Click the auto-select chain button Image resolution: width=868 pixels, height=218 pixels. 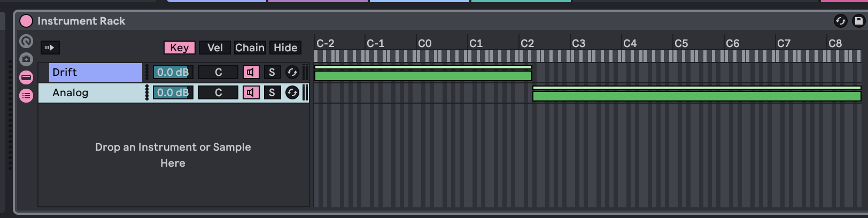click(x=50, y=48)
